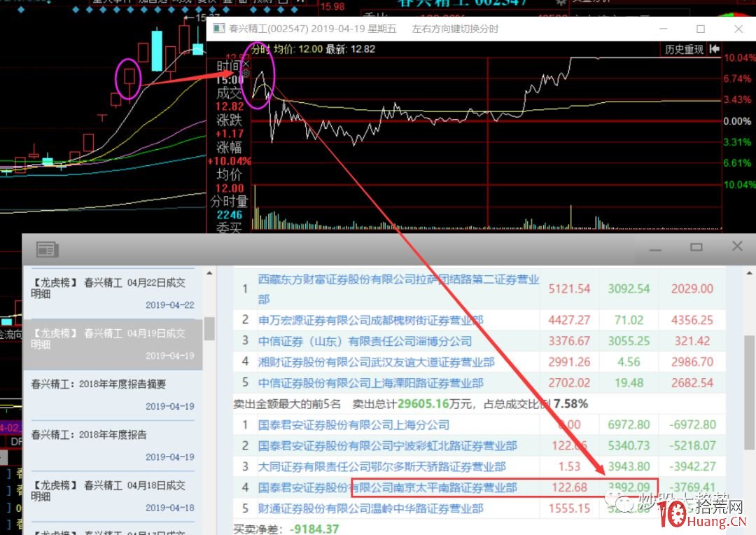
Task: Open 西藏东方财富证券股份有限公司拉萨团结路第二证券营业部 link
Action: click(x=398, y=289)
